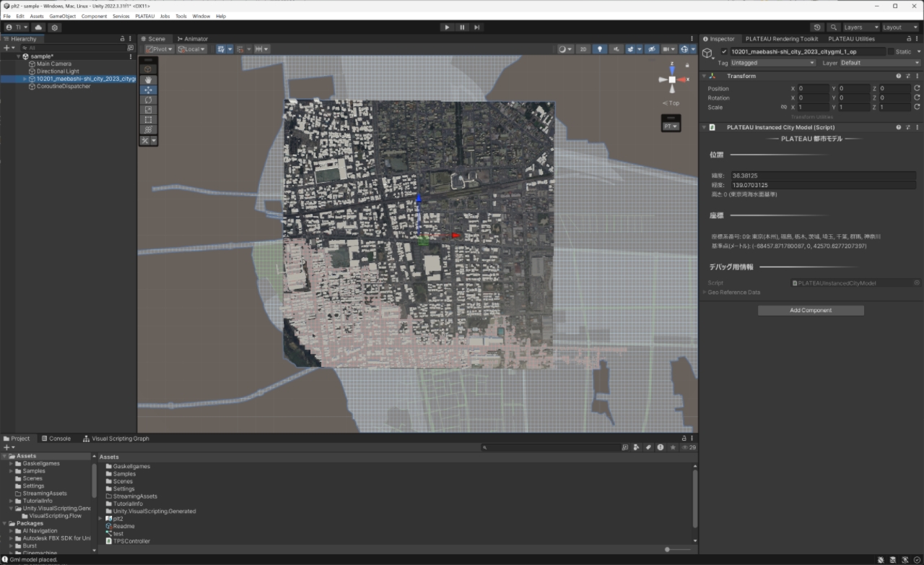Click the Project search field

click(x=551, y=447)
